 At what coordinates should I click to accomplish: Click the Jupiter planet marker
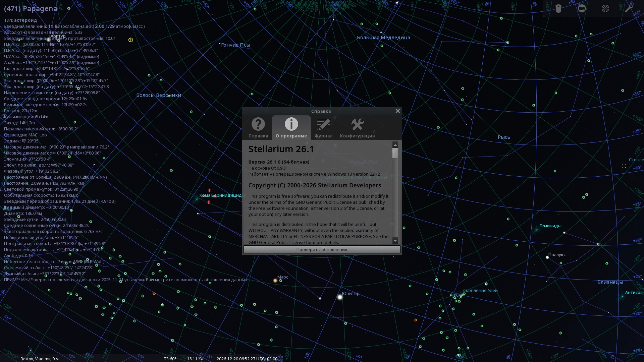pos(340,297)
